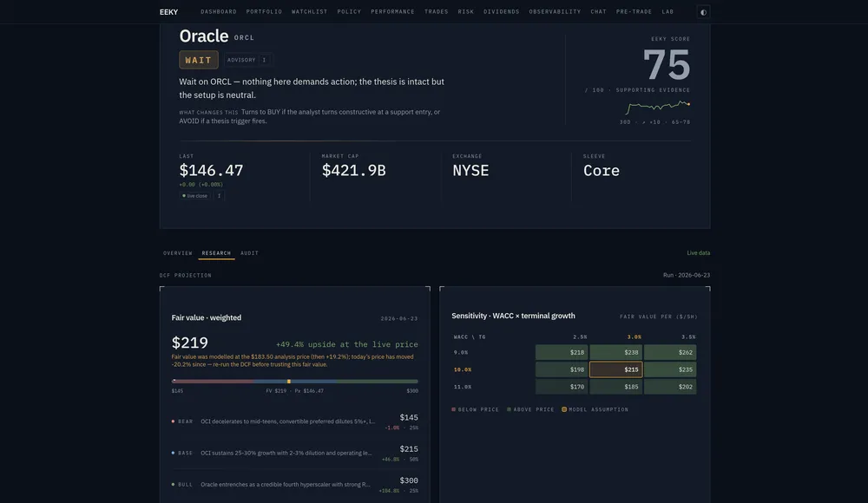
Task: Toggle the dark/light theme icon
Action: (703, 12)
